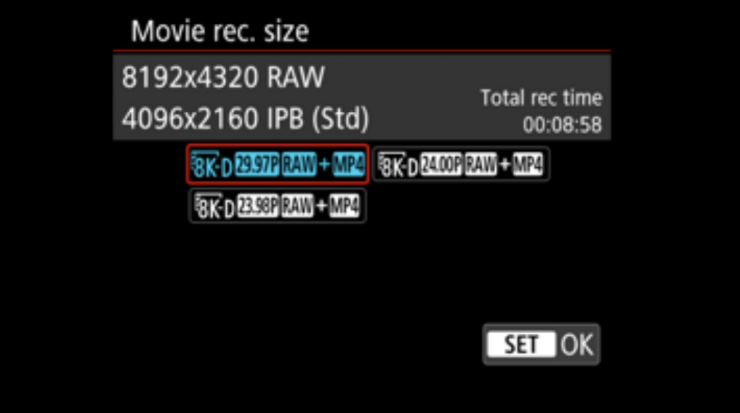The image size is (740, 413).
Task: Click the Movie rec. size title
Action: (220, 31)
